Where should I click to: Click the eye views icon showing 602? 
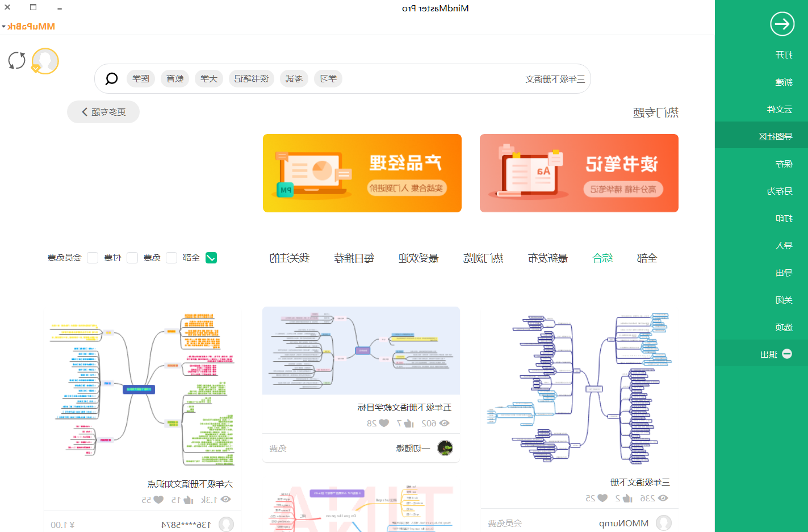pyautogui.click(x=445, y=423)
